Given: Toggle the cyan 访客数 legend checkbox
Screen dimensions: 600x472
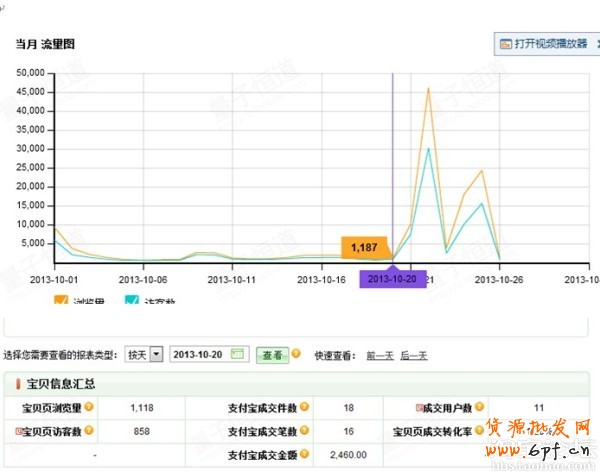Looking at the screenshot, I should point(131,300).
